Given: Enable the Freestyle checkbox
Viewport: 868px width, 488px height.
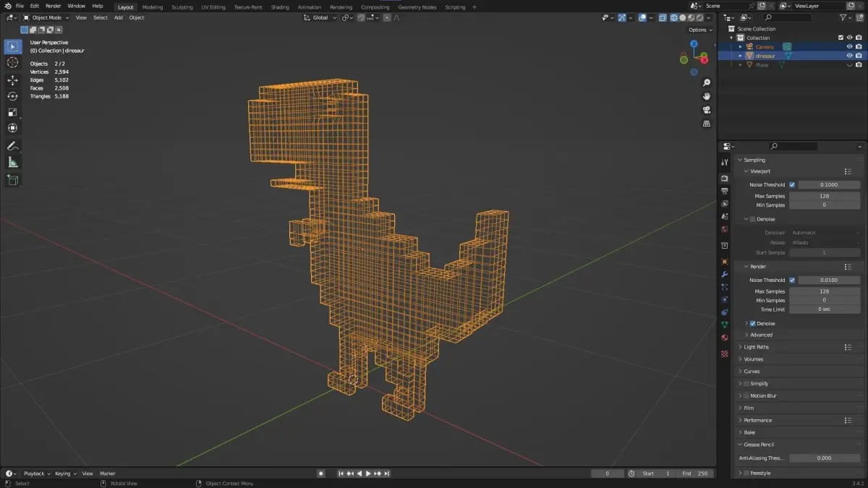Looking at the screenshot, I should (x=746, y=473).
